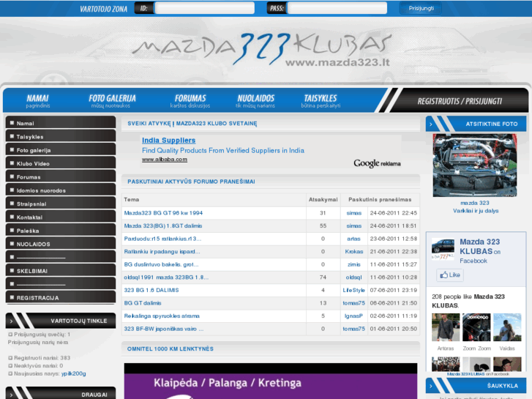Click the Klaipėda / Palanga / Kretinga banner
Screen dimensions: 532x399
coord(271,381)
